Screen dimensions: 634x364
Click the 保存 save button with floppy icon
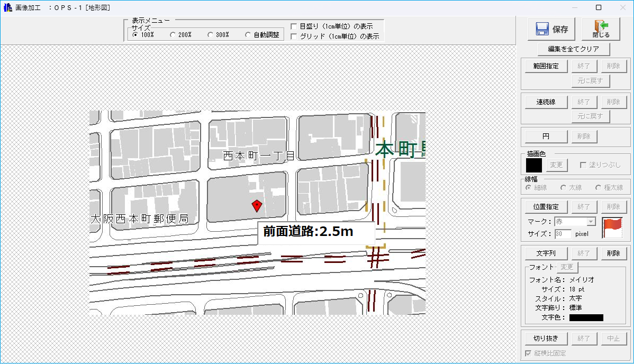point(551,29)
